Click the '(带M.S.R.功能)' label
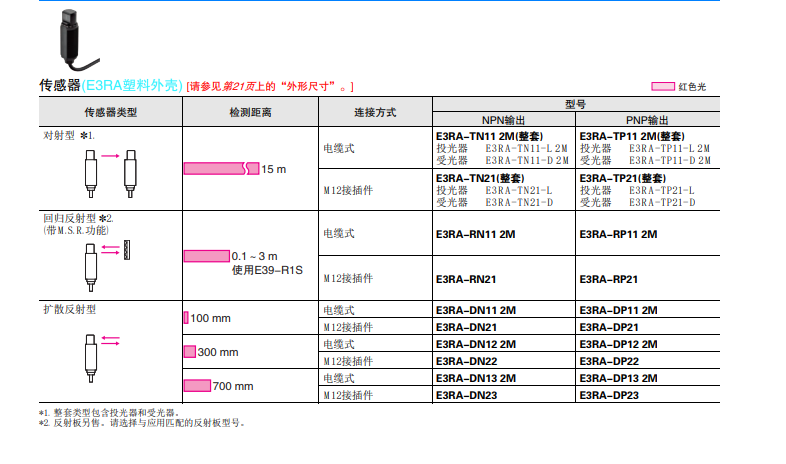The width and height of the screenshot is (786, 464). click(76, 230)
